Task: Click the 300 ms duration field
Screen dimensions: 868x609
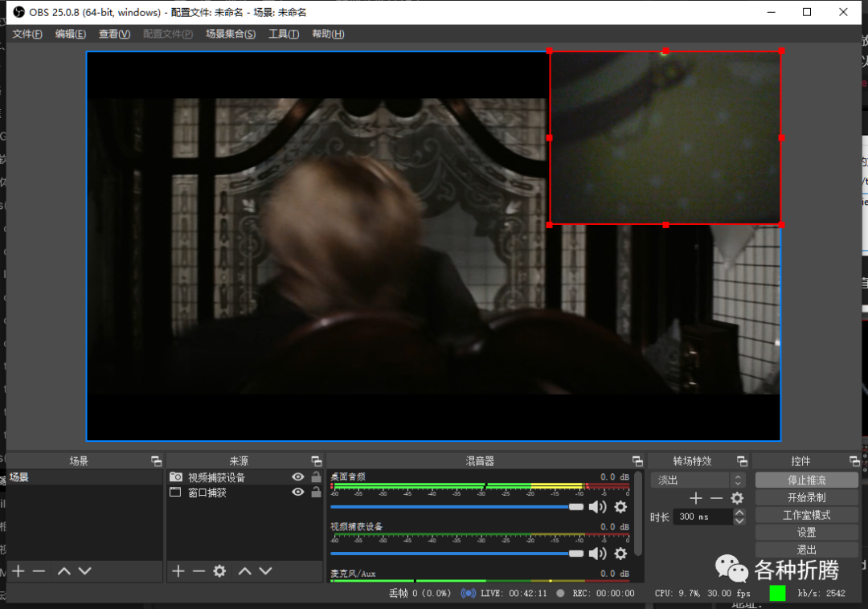Action: (702, 517)
